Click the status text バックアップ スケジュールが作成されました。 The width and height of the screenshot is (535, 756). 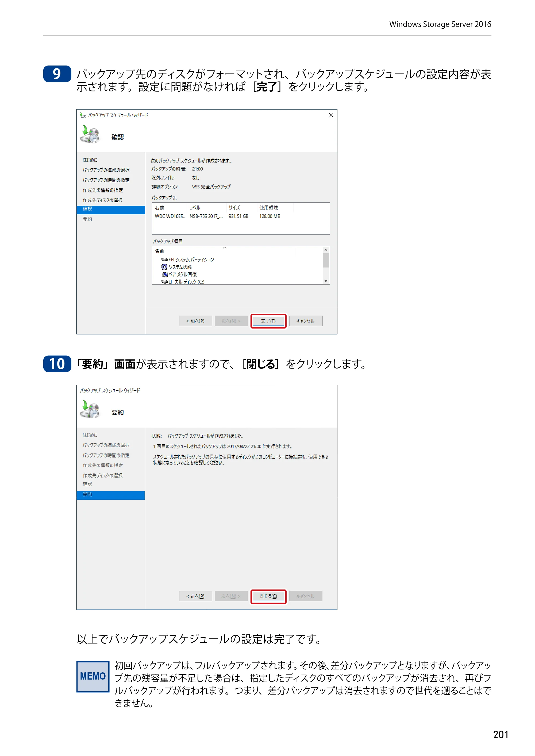[205, 436]
